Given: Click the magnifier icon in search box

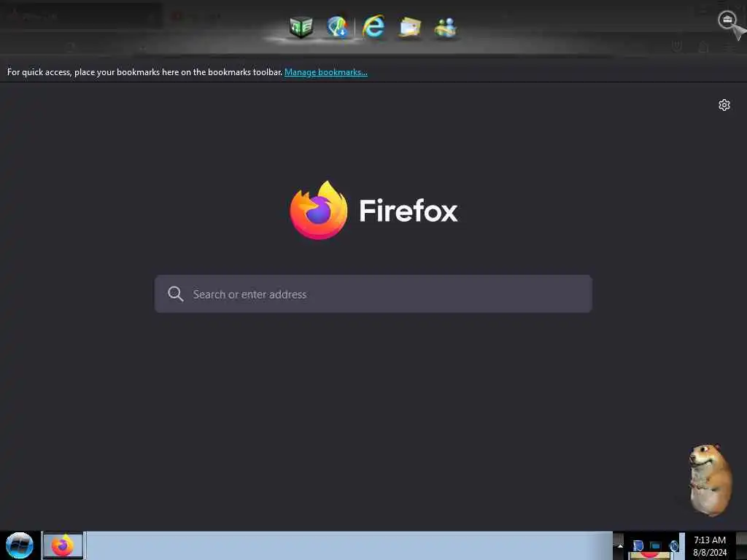Looking at the screenshot, I should [175, 294].
